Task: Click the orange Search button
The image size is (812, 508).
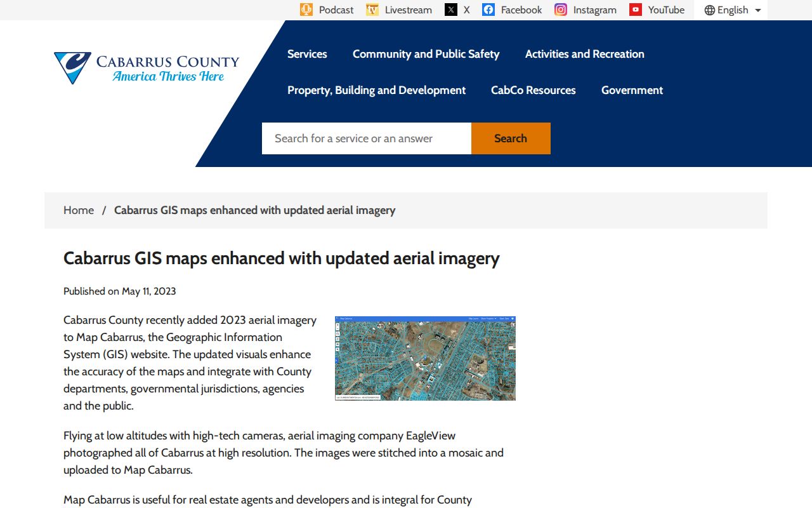Action: (x=511, y=138)
